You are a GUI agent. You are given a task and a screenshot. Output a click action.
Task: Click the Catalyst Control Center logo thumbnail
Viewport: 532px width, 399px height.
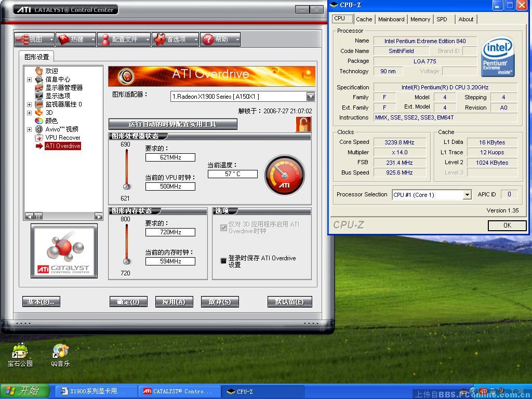coord(64,251)
